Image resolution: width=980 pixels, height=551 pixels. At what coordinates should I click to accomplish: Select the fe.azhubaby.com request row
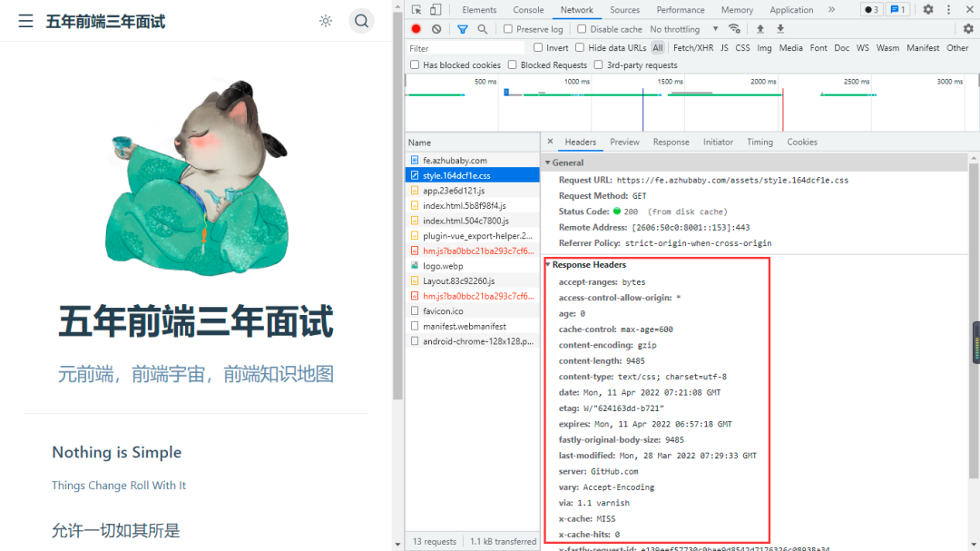[x=473, y=160]
